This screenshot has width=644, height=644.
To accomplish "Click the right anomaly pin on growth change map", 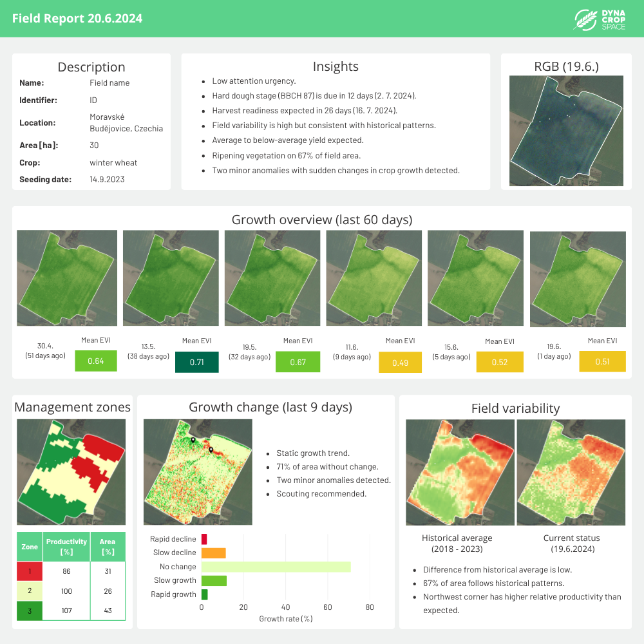I will point(211,450).
